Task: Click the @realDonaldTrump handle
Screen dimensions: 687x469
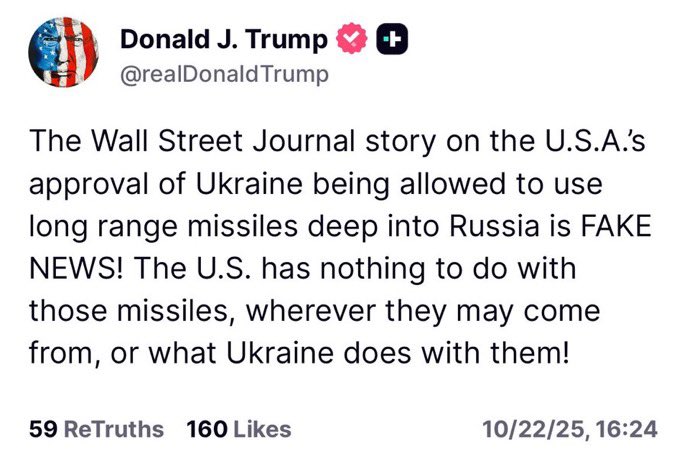Action: 224,75
